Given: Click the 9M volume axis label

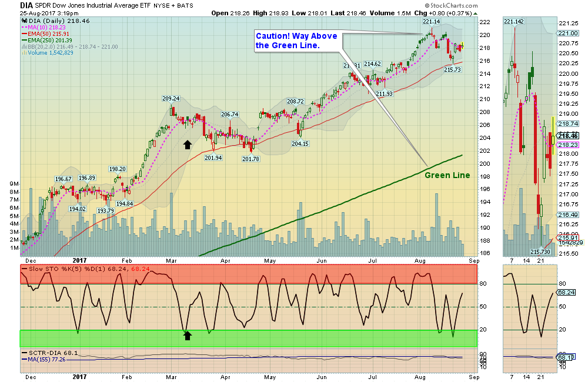Looking at the screenshot, I should [14, 184].
